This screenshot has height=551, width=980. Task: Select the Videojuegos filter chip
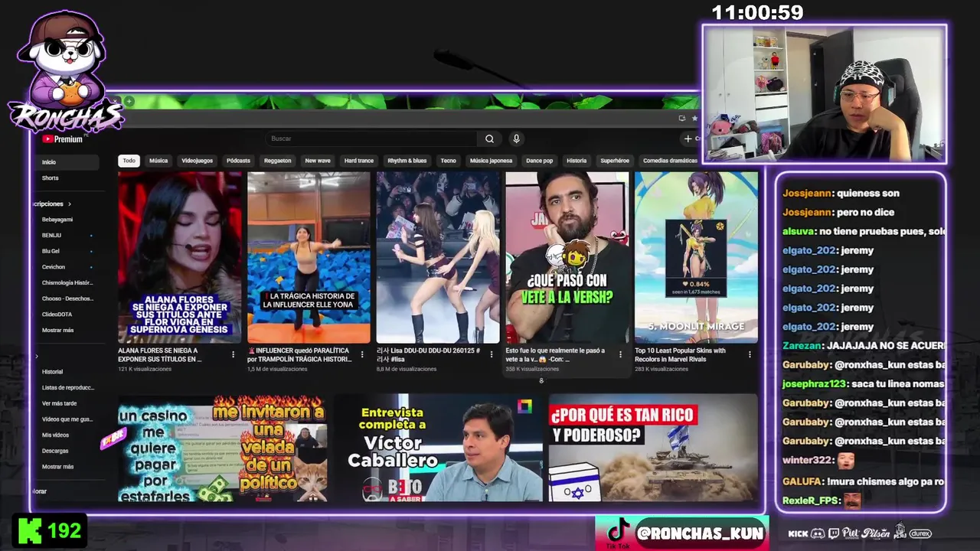pos(197,161)
